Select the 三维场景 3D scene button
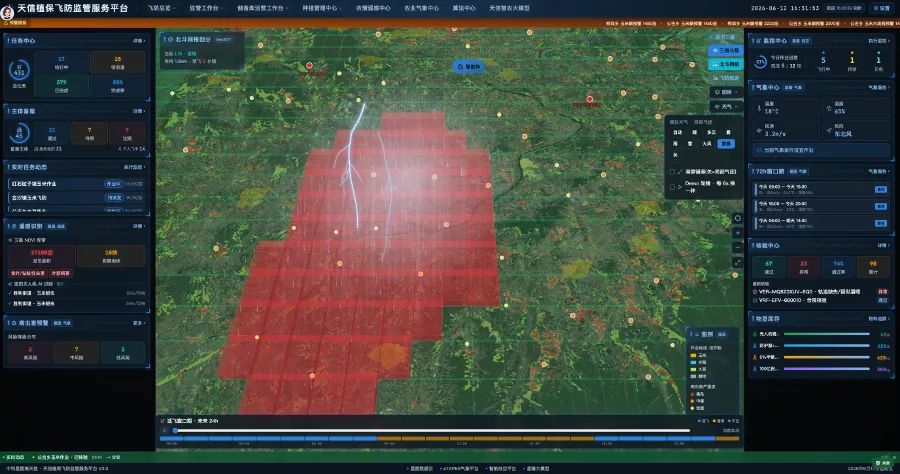The image size is (900, 474). pos(726,50)
